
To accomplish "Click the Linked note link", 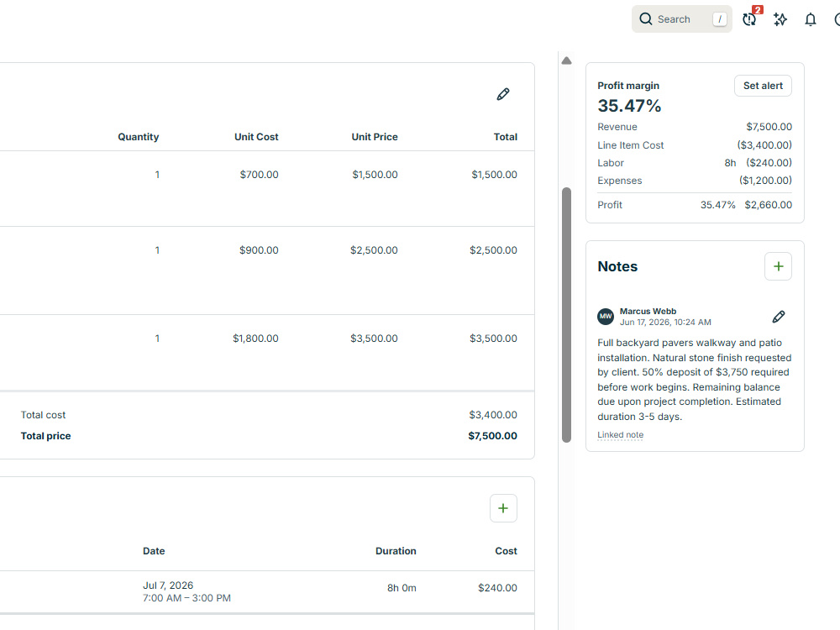I will 621,435.
